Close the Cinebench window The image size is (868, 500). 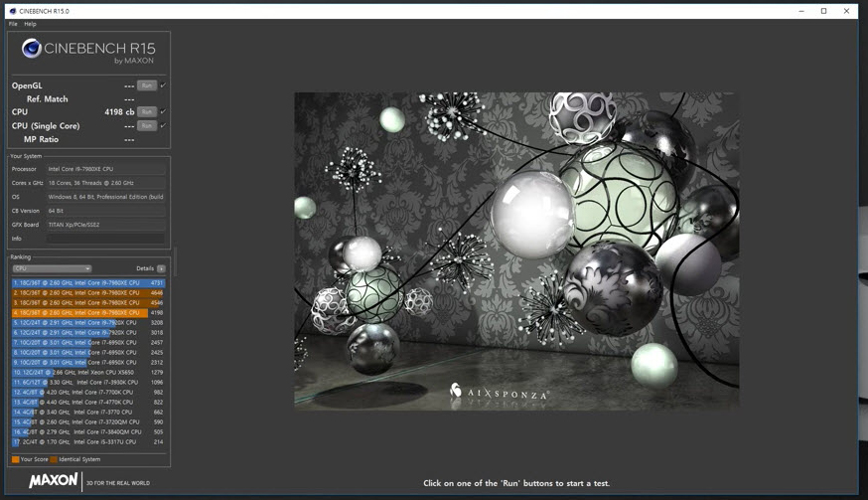[x=846, y=11]
